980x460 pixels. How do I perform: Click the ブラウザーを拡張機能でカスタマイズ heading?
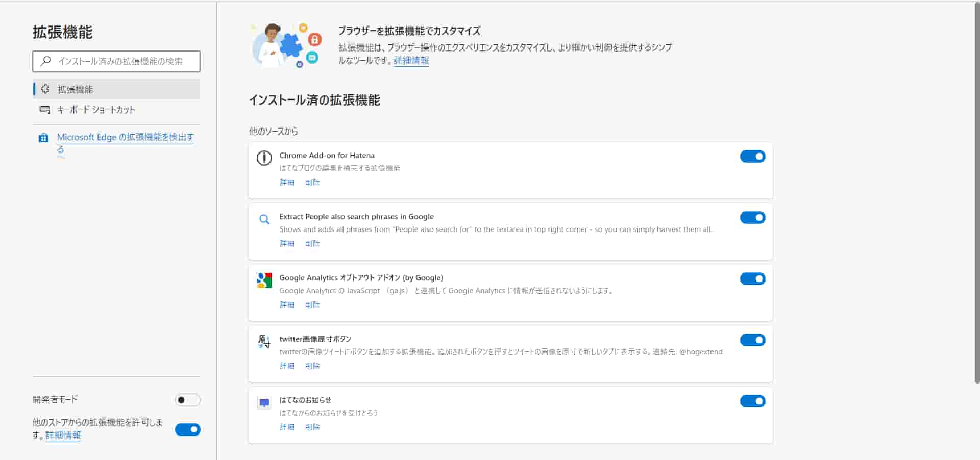[409, 31]
